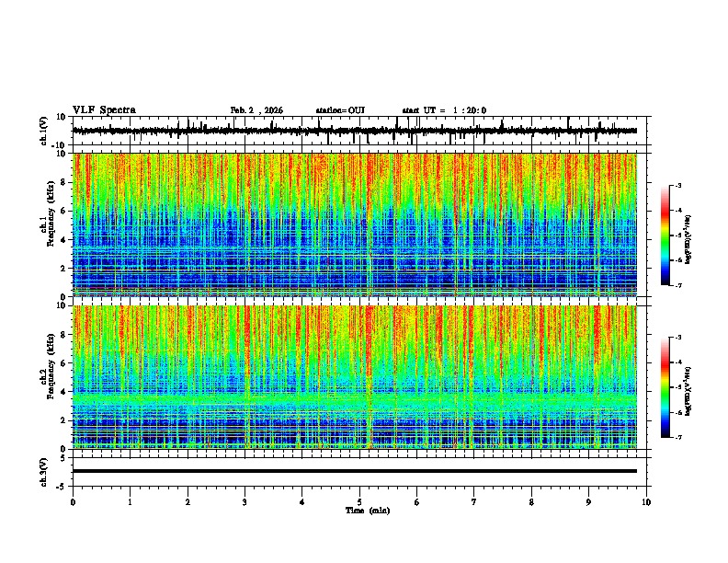Click the log(PSD) label beside ch.1 colorbar
Viewport: 728px width, 563px height.
(x=688, y=239)
